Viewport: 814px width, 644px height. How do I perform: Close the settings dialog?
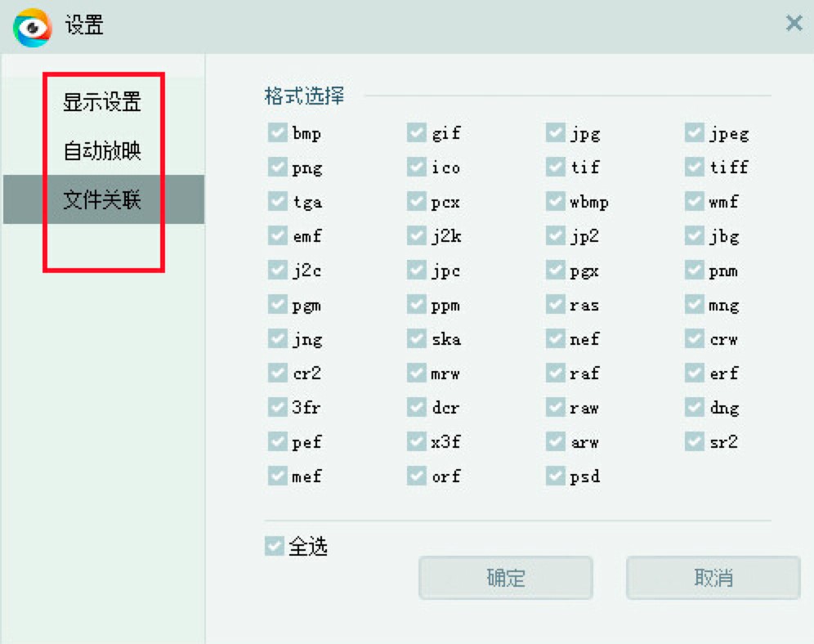click(x=793, y=23)
